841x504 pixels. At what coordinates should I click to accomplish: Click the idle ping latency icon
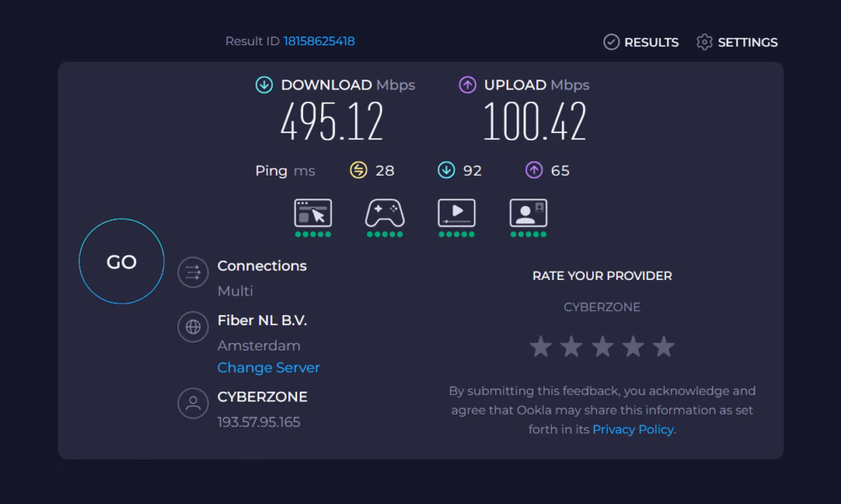pos(358,171)
